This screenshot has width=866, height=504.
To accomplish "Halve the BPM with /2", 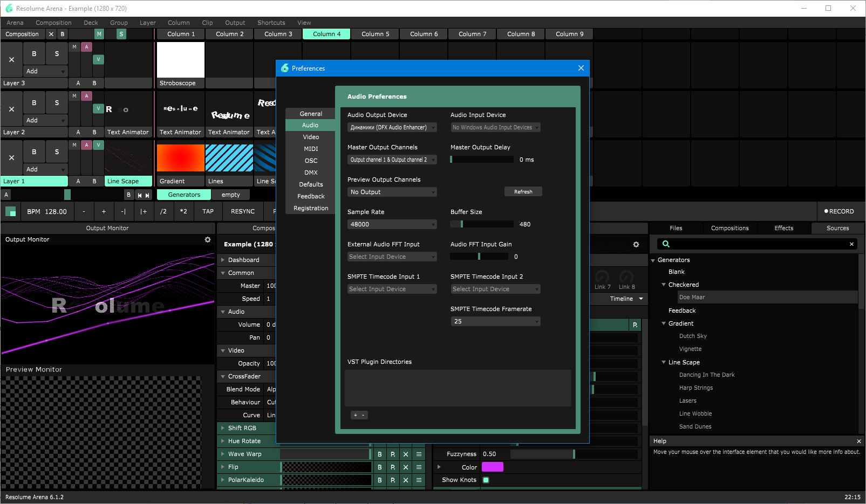I will pos(163,211).
